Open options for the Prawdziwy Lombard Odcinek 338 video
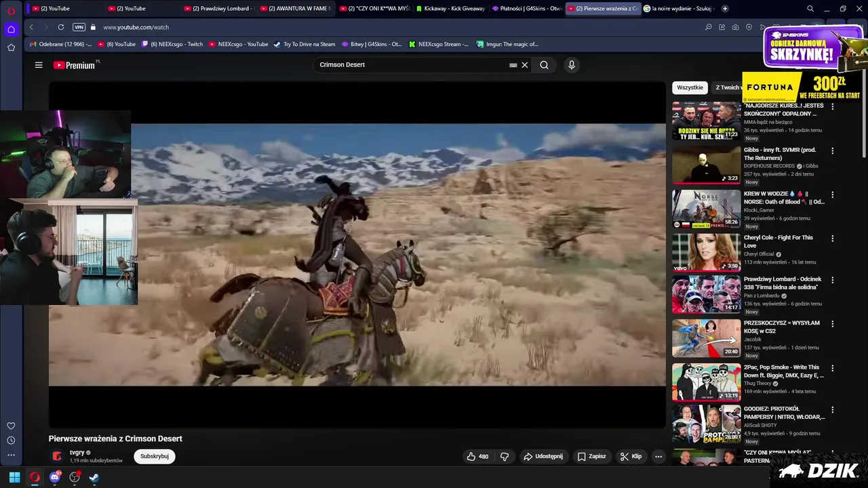 pyautogui.click(x=833, y=280)
